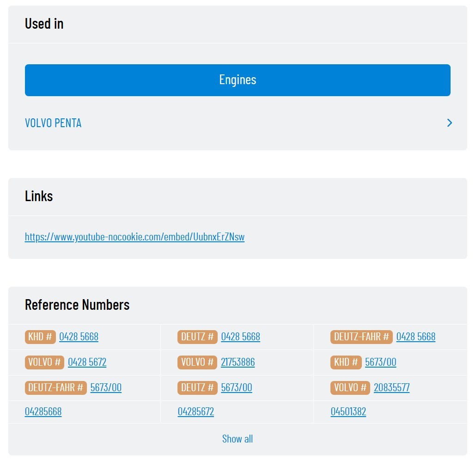Select the Engines tab button
476x473 pixels.
[x=238, y=80]
